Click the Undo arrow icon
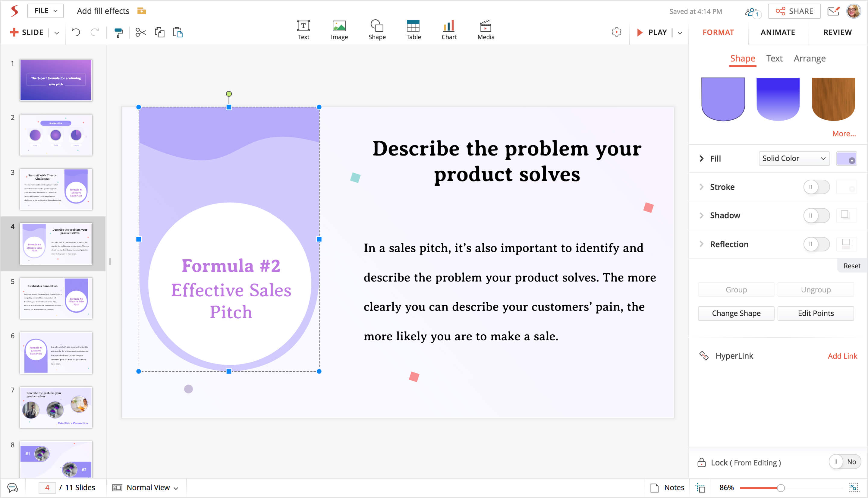868x498 pixels. pyautogui.click(x=76, y=33)
